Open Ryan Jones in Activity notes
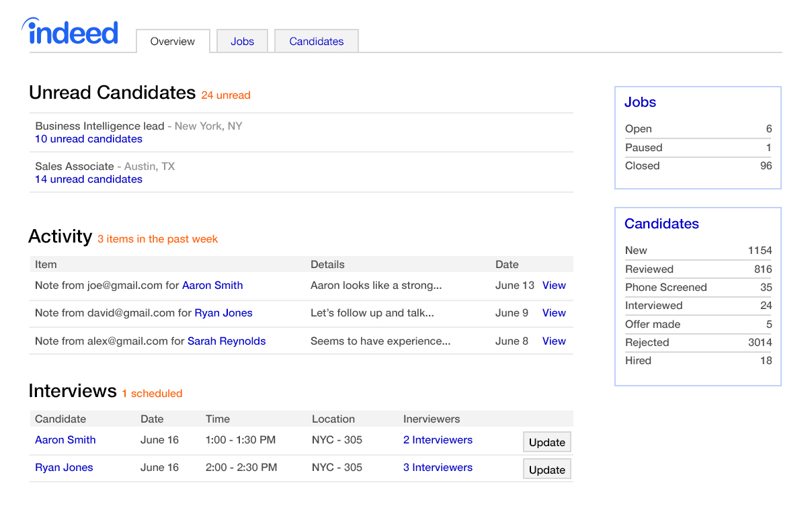 224,313
